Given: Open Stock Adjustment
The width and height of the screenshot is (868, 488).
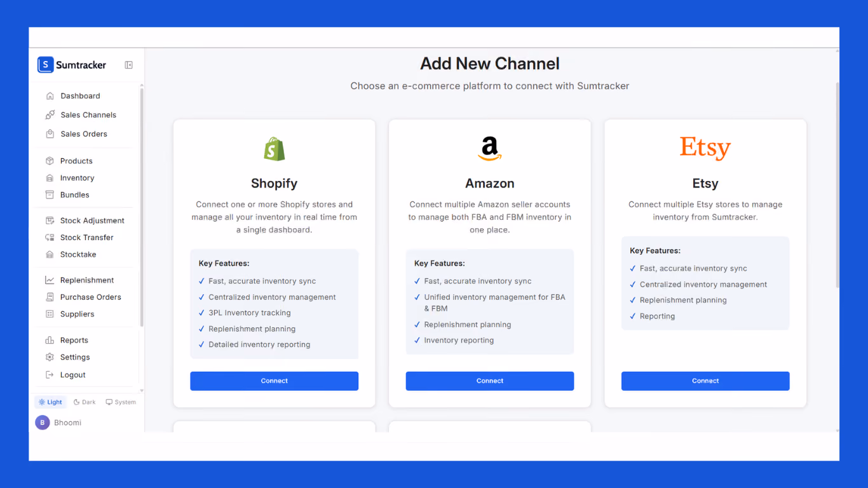Looking at the screenshot, I should coord(92,220).
